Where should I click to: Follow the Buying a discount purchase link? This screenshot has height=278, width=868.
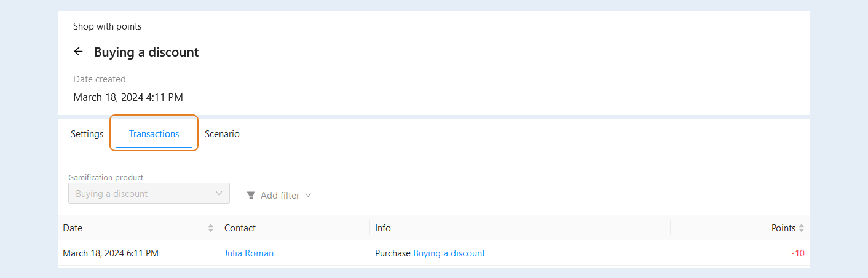pos(449,253)
